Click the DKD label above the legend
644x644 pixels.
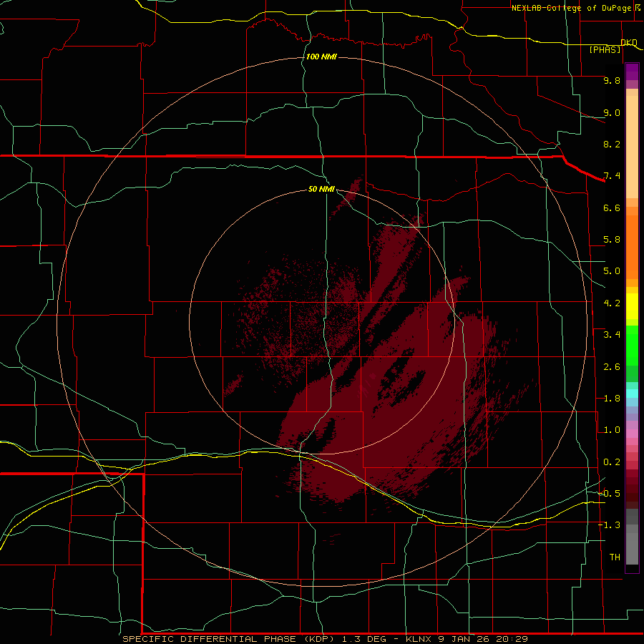click(629, 42)
